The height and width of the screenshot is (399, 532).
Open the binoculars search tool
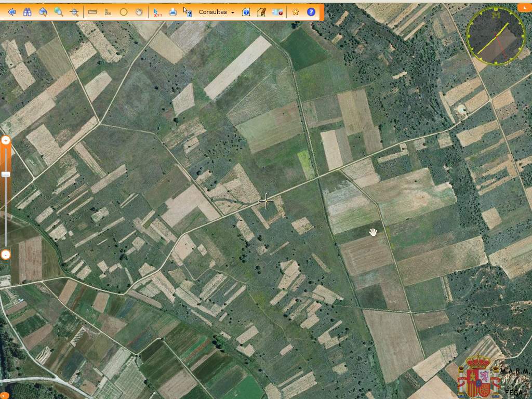[x=28, y=12]
